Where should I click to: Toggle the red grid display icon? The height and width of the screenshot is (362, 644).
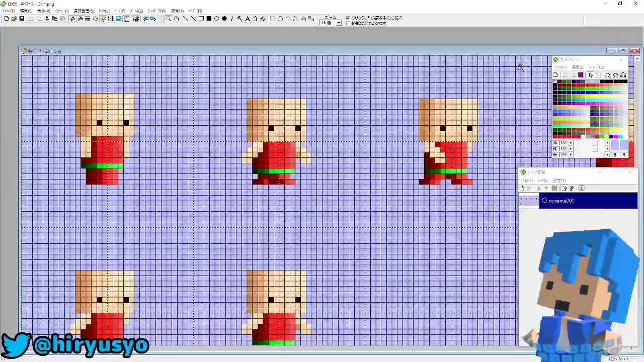point(136,19)
